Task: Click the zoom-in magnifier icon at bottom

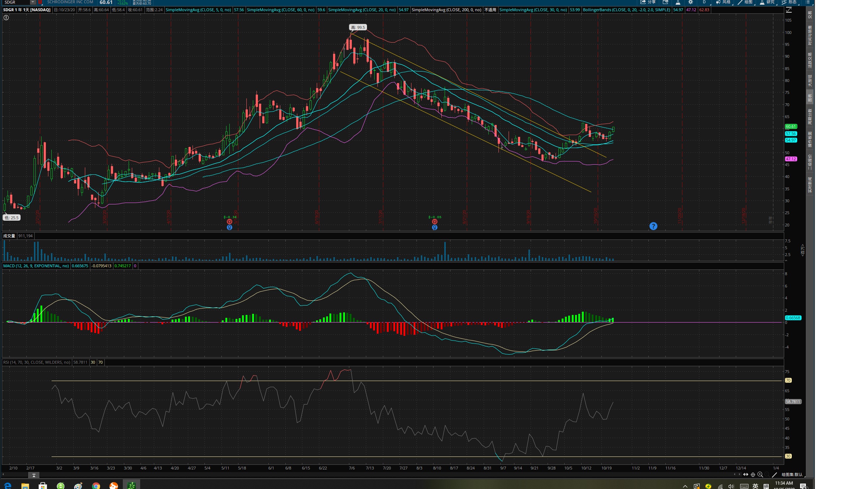Action: pyautogui.click(x=760, y=475)
